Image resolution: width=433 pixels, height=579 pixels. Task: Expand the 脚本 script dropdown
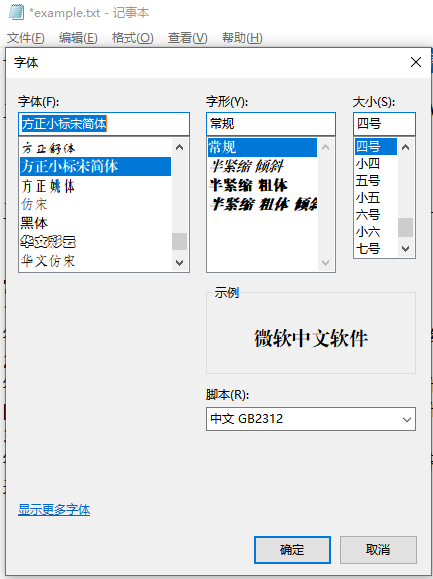(407, 419)
